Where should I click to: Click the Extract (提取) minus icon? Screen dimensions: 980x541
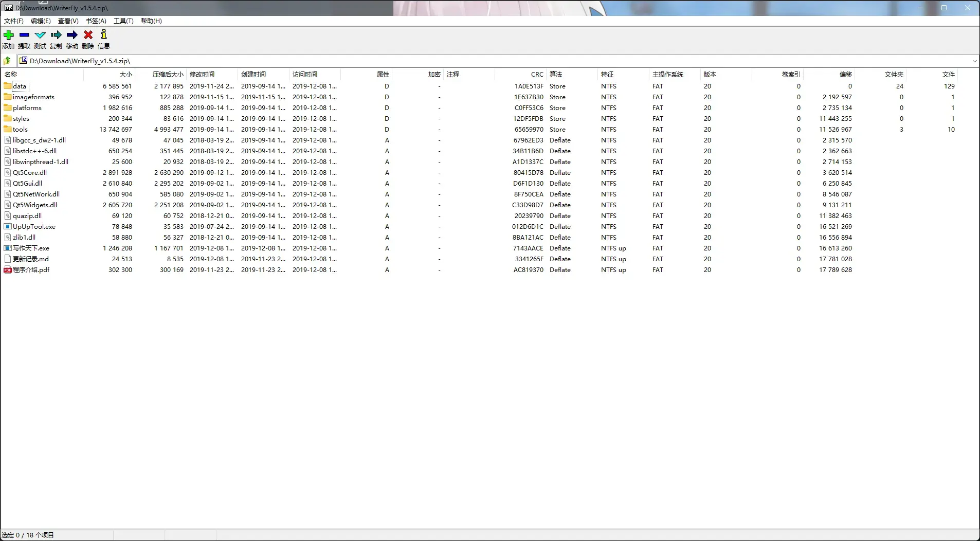[x=24, y=35]
